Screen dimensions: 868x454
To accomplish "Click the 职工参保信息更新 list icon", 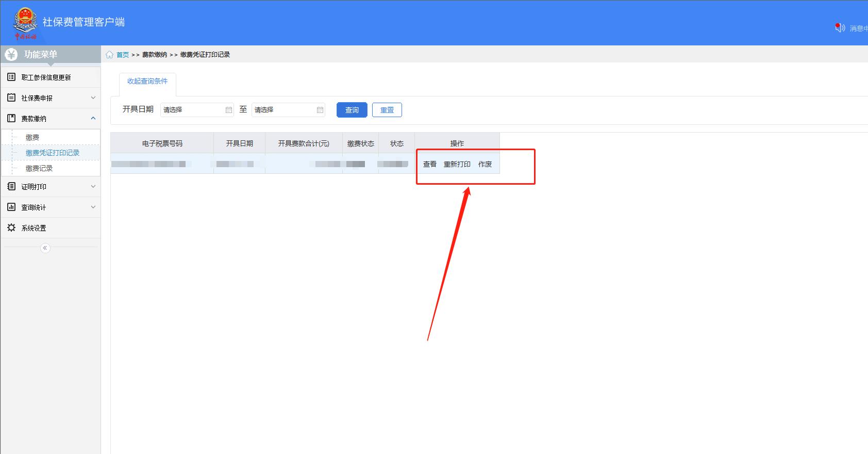I will 11,77.
